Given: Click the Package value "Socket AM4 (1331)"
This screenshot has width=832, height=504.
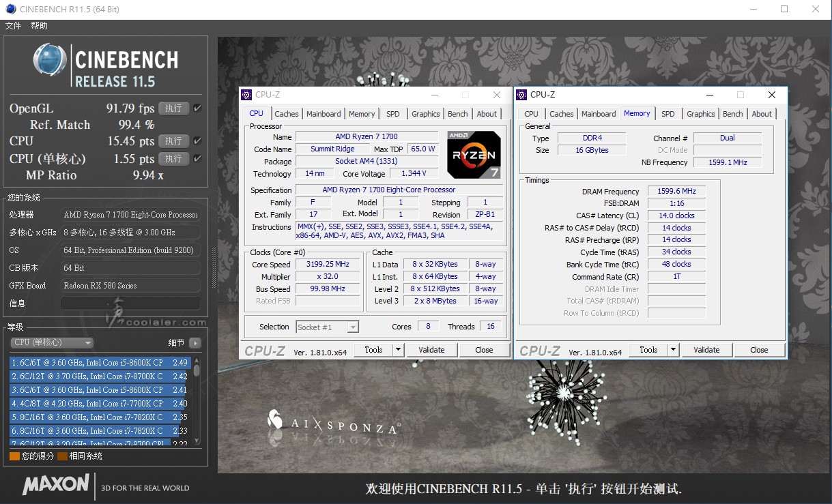Looking at the screenshot, I should [x=367, y=162].
